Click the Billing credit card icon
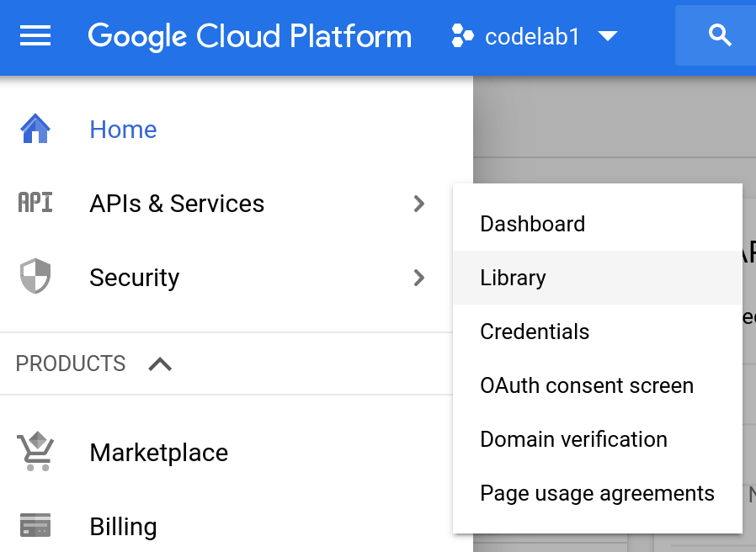 [35, 526]
